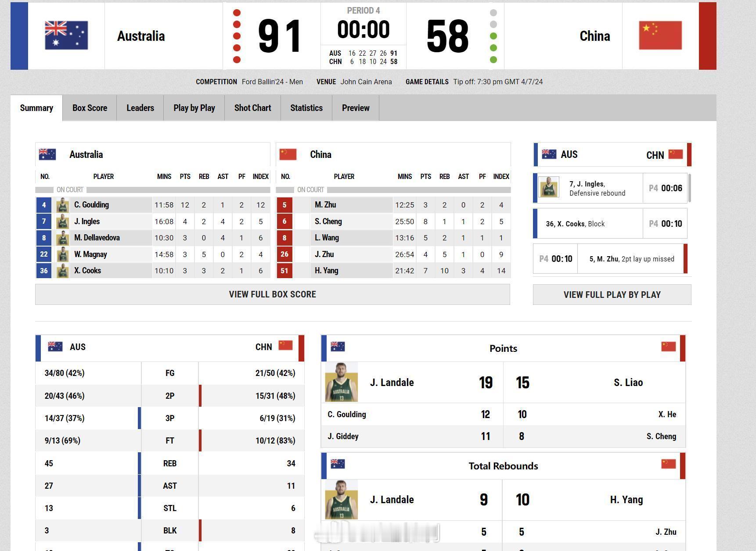This screenshot has width=756, height=551.
Task: Click the Australia flag in the scoreboard header
Action: 66,36
